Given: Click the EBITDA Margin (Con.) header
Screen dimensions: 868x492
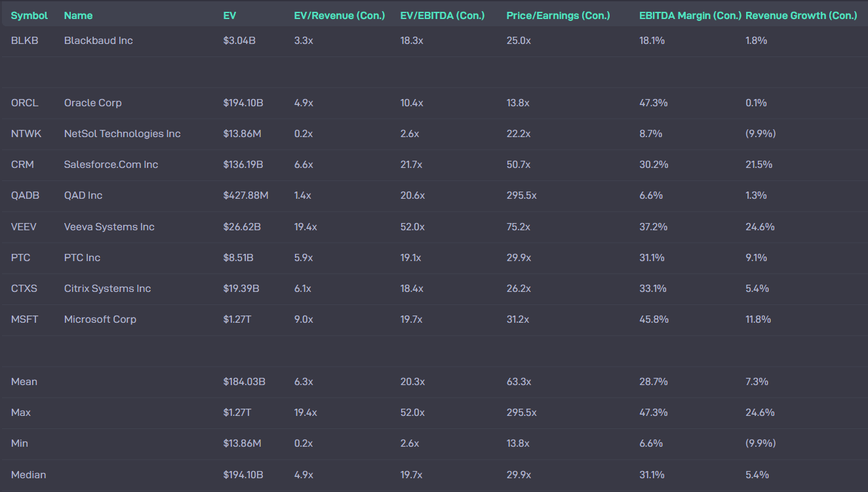Looking at the screenshot, I should pyautogui.click(x=690, y=15).
